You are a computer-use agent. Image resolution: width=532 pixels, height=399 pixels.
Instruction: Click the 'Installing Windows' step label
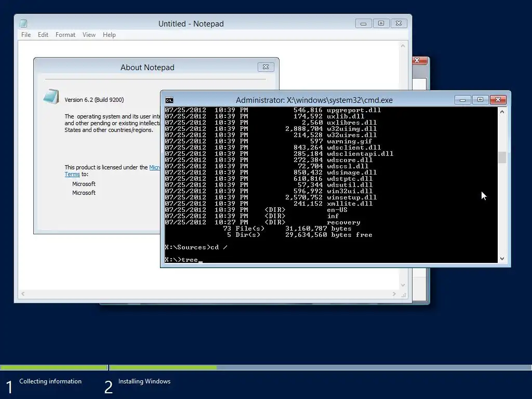click(144, 381)
